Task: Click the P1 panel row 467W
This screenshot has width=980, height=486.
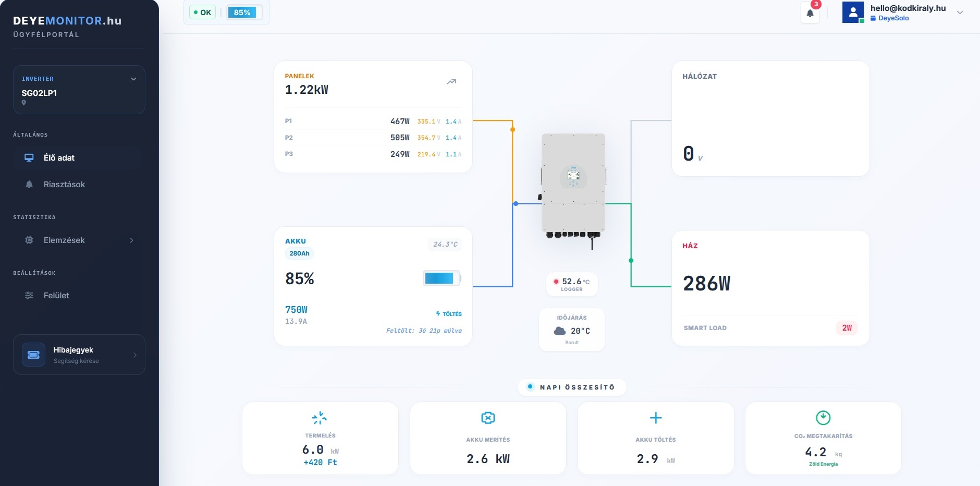Action: 373,121
